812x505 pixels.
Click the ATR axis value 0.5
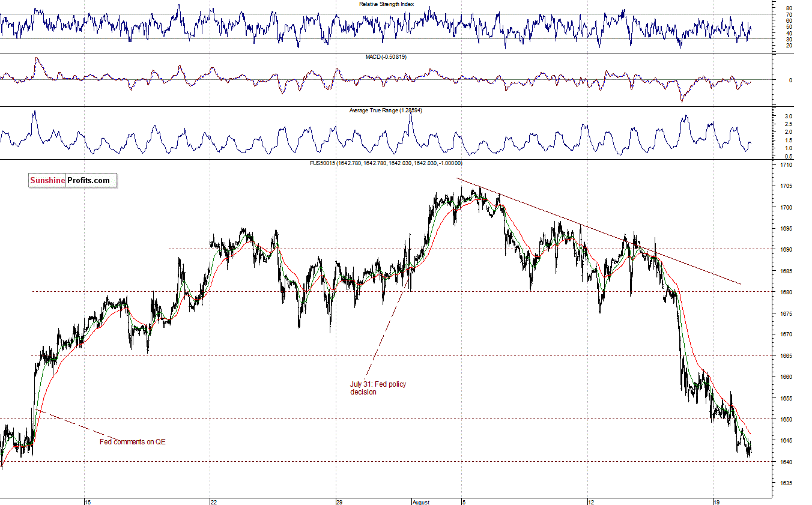(x=789, y=156)
